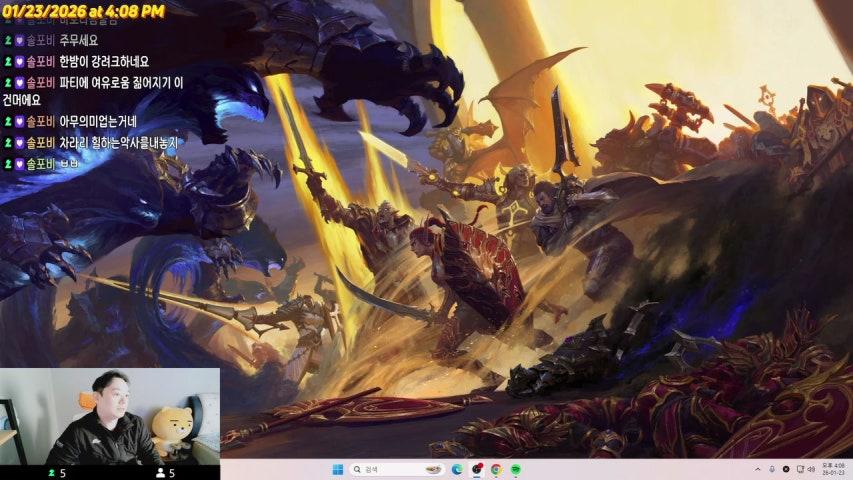Click the yellow date and time overlay text
Image resolution: width=853 pixels, height=480 pixels.
coord(83,11)
